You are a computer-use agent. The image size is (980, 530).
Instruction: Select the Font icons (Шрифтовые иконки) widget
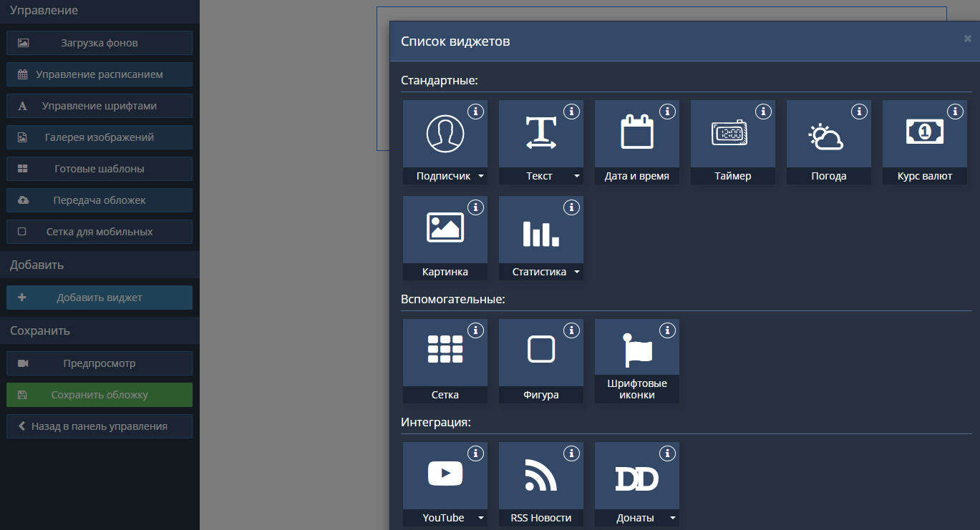click(x=636, y=353)
